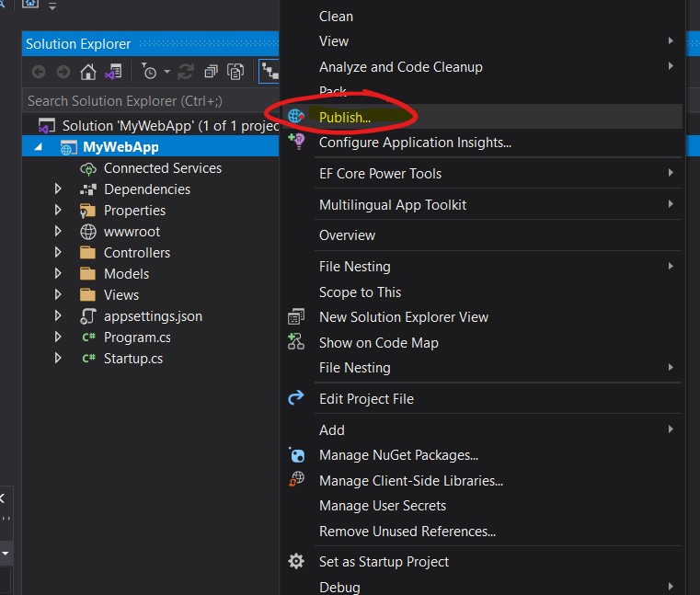Screen dimensions: 700x595
Task: Click the Forward arrow in Solution Explorer toolbar
Action: pos(63,72)
